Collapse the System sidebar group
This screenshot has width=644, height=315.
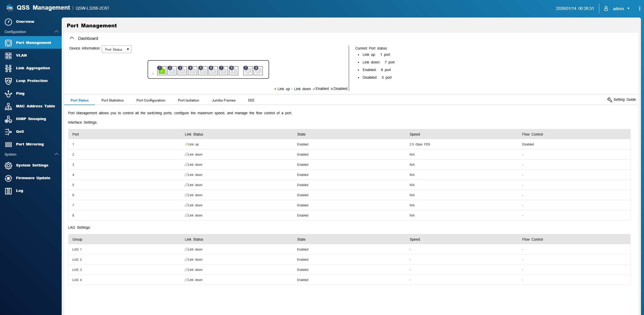click(57, 154)
